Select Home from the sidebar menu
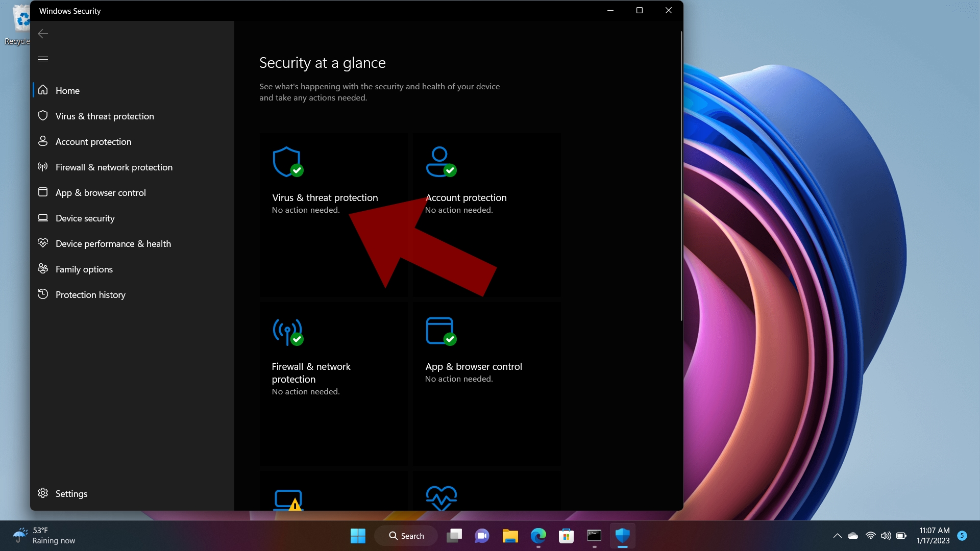980x551 pixels. 67,90
